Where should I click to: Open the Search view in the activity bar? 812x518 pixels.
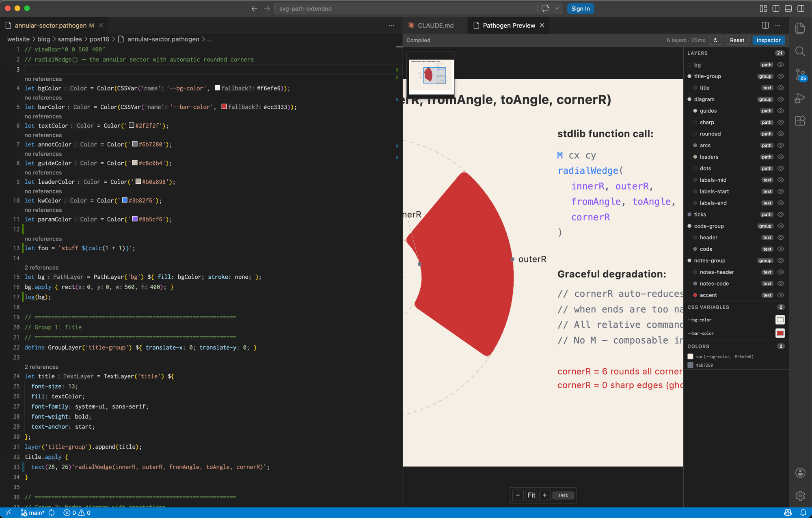pyautogui.click(x=800, y=52)
